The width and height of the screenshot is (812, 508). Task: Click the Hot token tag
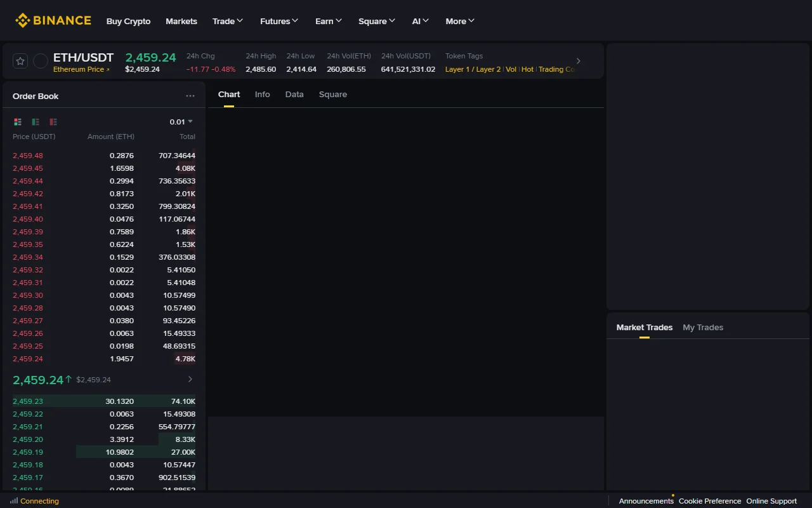(528, 69)
